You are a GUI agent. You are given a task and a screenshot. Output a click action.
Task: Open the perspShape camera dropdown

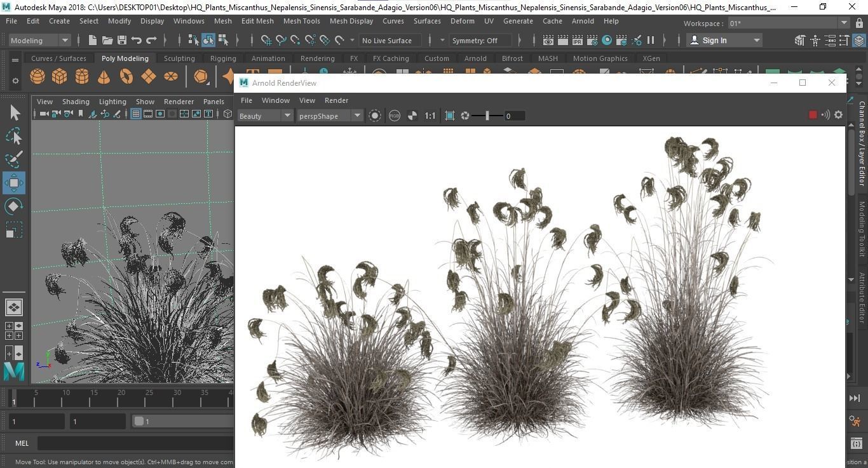[x=329, y=116]
